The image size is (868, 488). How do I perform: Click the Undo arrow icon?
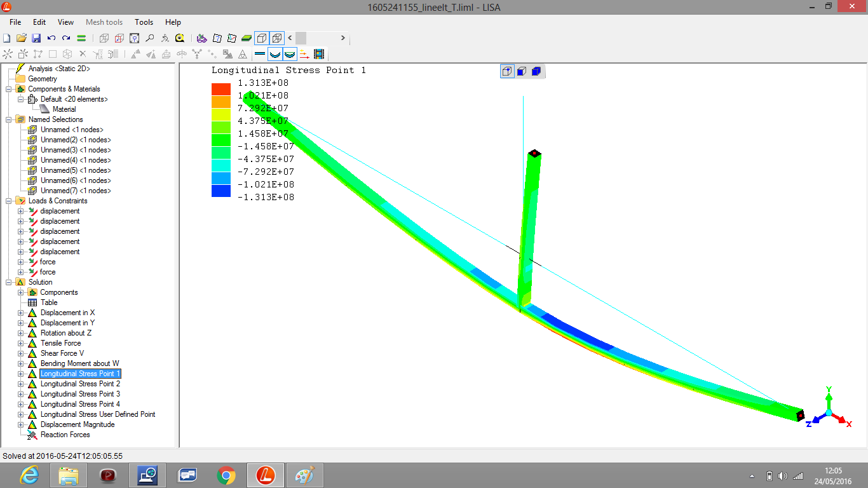[51, 38]
